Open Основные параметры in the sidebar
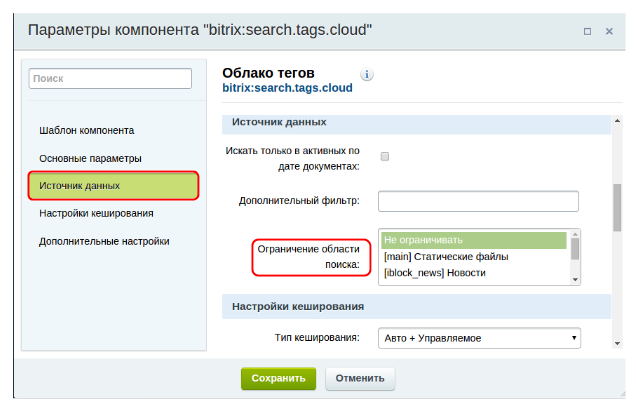This screenshot has height=406, width=636. [x=90, y=158]
